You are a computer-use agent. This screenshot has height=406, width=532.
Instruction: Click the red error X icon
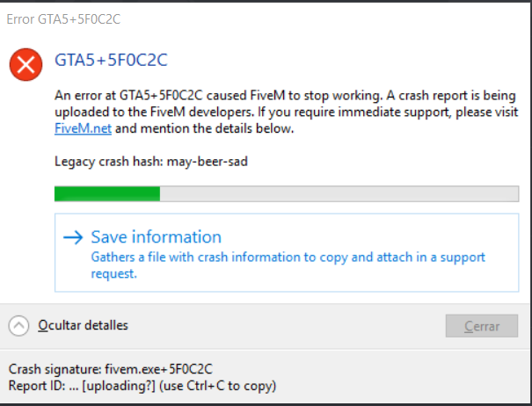tap(27, 63)
